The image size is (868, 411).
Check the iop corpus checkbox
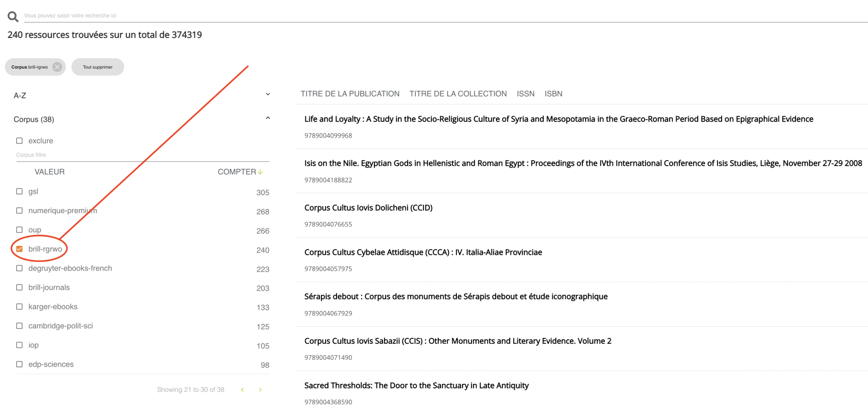(x=19, y=345)
